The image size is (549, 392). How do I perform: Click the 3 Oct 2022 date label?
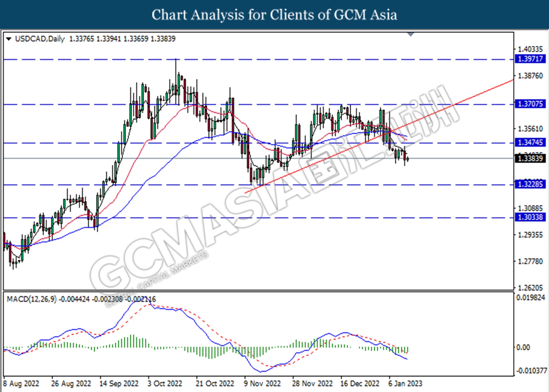pos(165,383)
